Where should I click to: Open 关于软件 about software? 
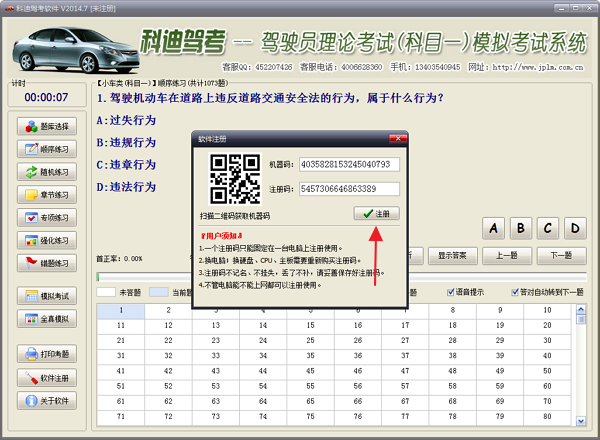(x=47, y=401)
